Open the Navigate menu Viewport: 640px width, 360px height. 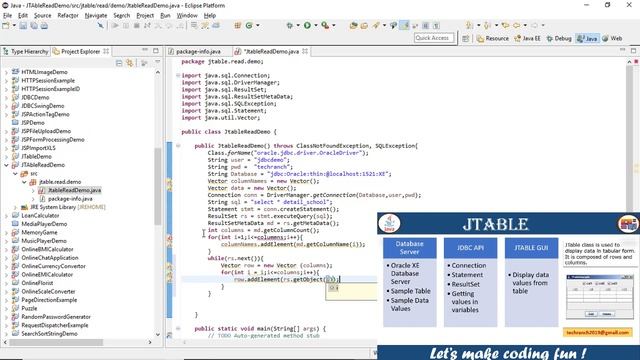pos(96,16)
